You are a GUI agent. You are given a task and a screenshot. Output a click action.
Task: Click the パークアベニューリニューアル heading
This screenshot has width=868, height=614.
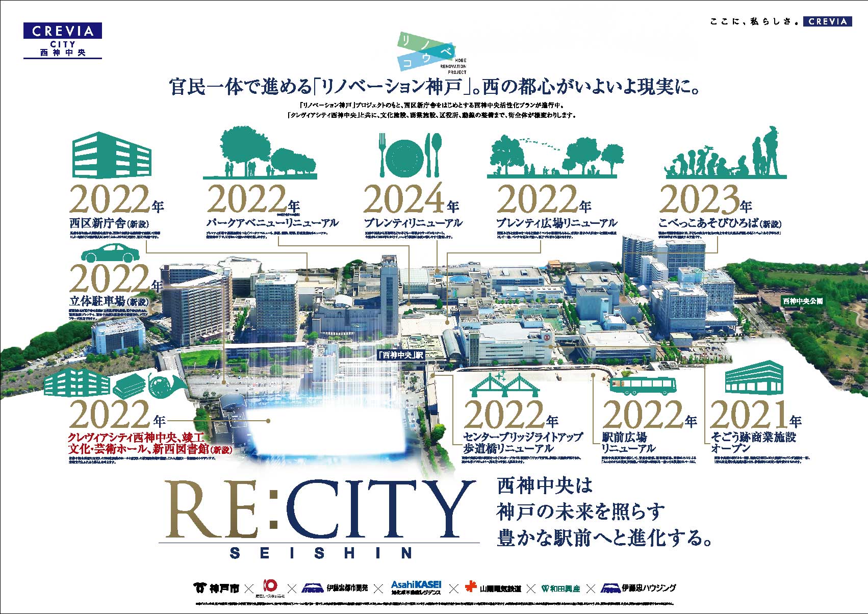pyautogui.click(x=272, y=223)
